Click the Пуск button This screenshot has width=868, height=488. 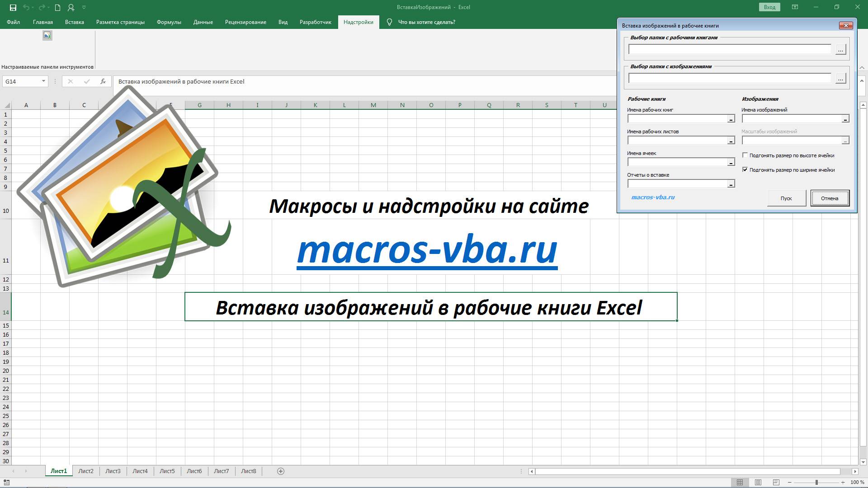click(786, 198)
